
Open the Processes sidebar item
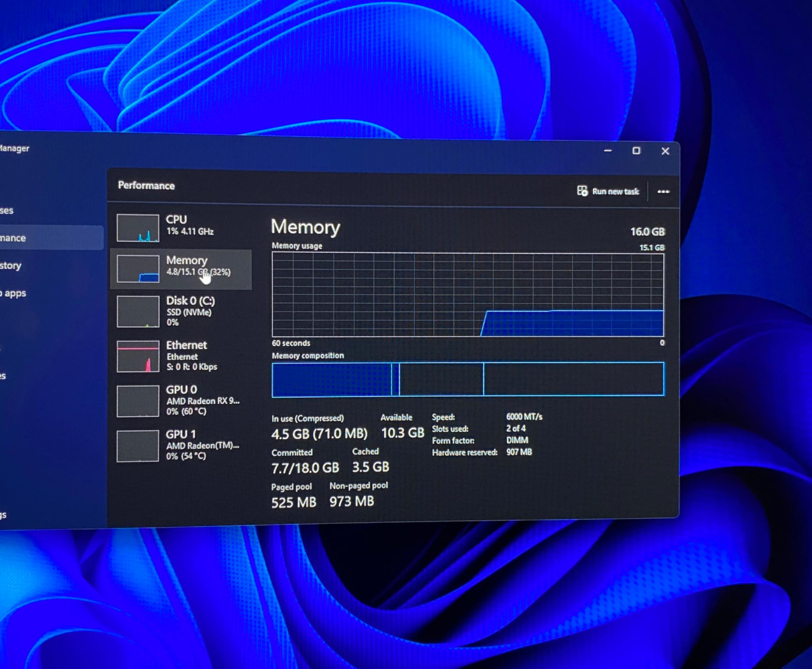point(6,210)
